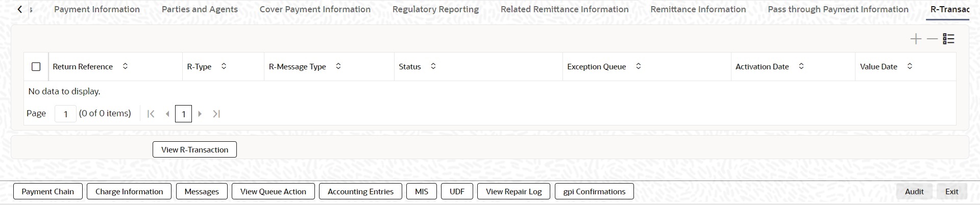The width and height of the screenshot is (980, 205).
Task: Click the View R-Transaction button
Action: click(x=194, y=149)
